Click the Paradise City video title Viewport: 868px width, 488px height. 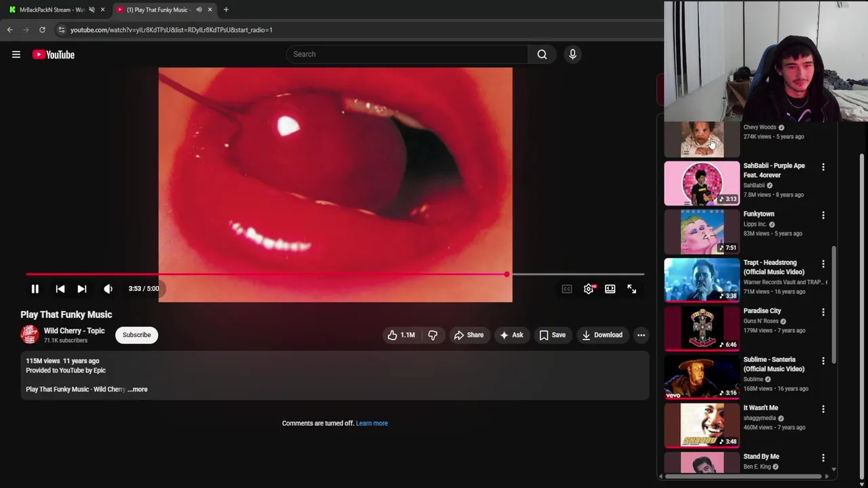point(762,311)
